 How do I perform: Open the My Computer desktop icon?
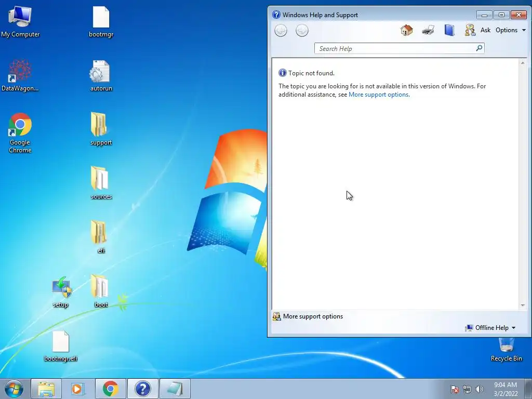tap(20, 21)
